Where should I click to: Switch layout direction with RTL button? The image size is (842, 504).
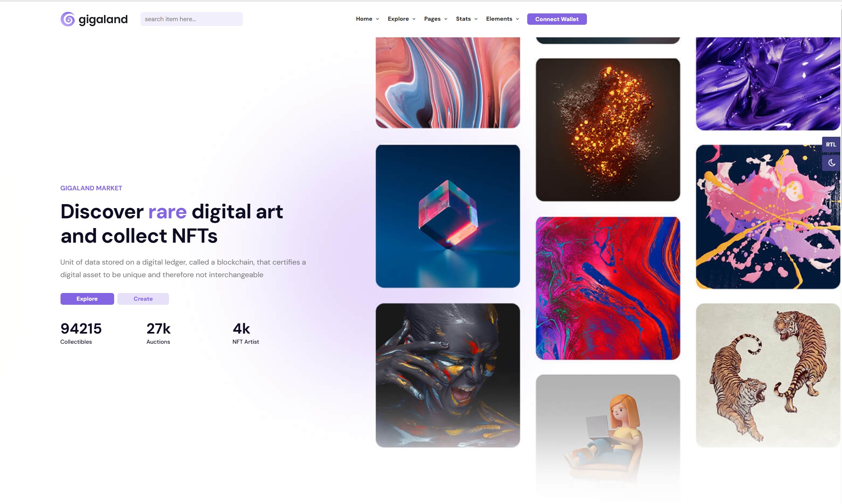point(831,144)
